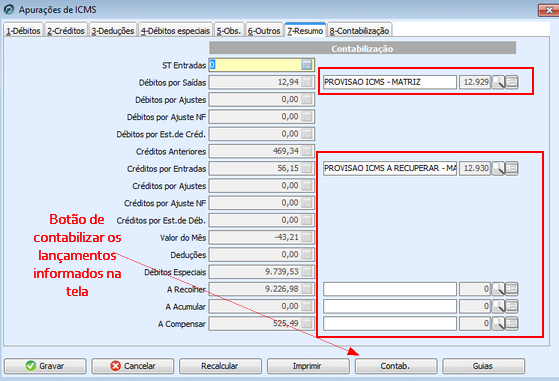Open list icon beside account code 12.929
This screenshot has width=559, height=381.
[x=512, y=82]
